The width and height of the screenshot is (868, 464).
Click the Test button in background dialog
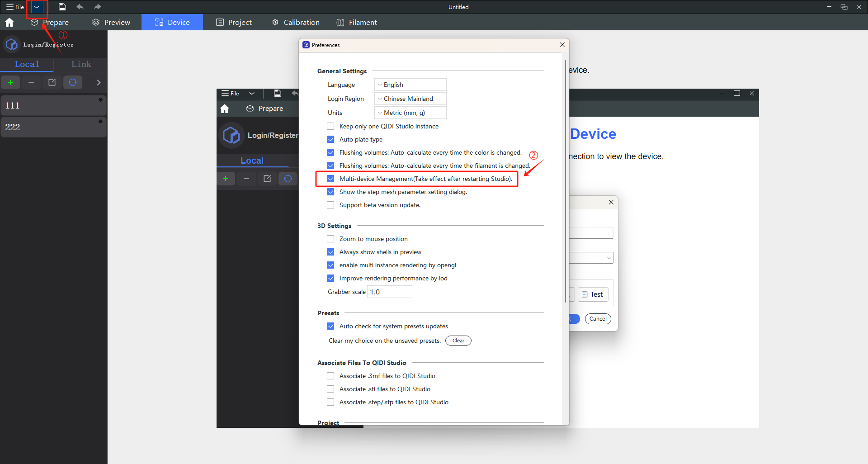pos(593,294)
